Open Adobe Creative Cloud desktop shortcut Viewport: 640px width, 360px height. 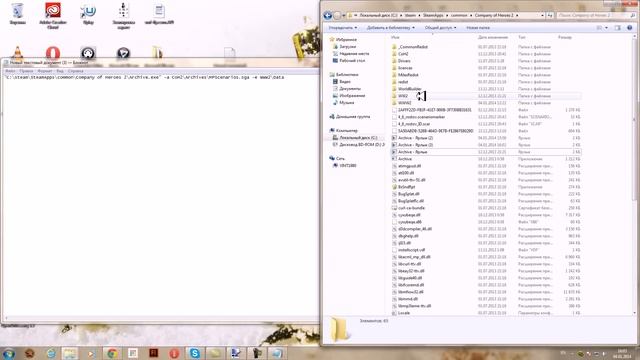click(x=53, y=16)
